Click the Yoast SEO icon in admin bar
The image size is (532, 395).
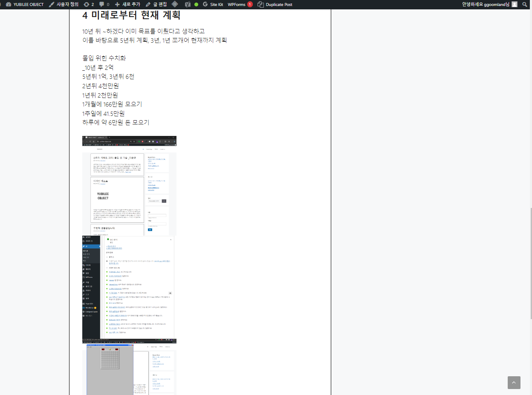[188, 4]
